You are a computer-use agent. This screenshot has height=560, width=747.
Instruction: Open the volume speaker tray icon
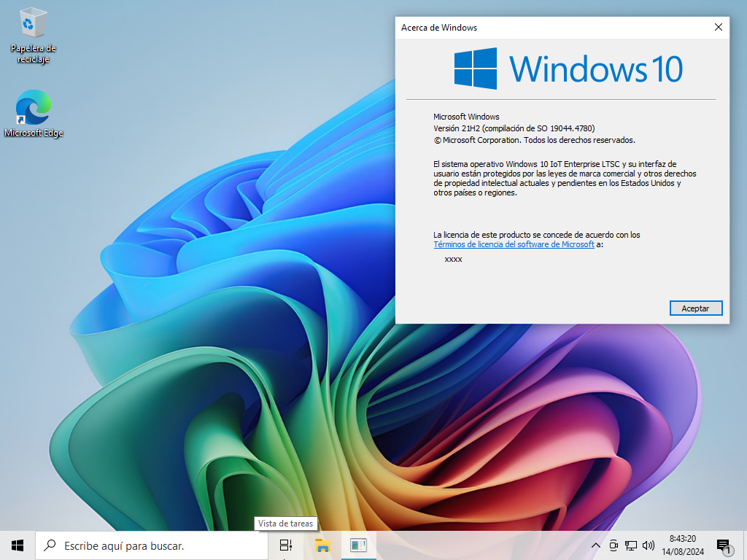(x=648, y=545)
